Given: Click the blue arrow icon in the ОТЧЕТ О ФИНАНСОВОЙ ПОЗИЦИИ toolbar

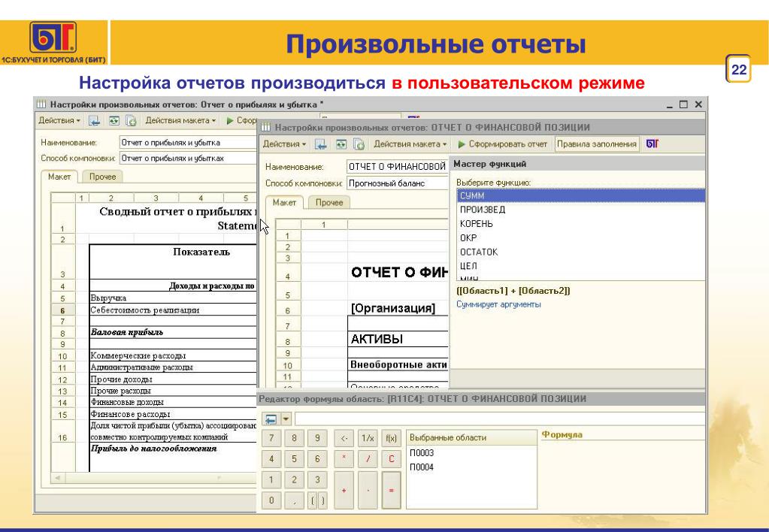Looking at the screenshot, I should coord(321,144).
